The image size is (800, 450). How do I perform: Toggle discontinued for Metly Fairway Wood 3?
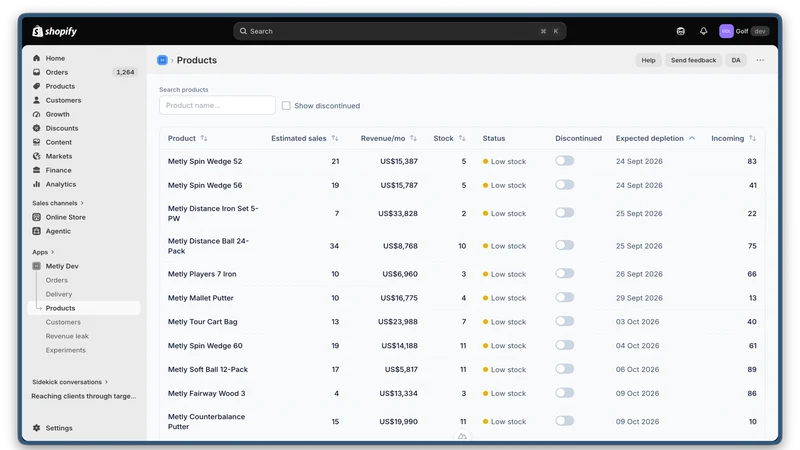click(x=565, y=393)
